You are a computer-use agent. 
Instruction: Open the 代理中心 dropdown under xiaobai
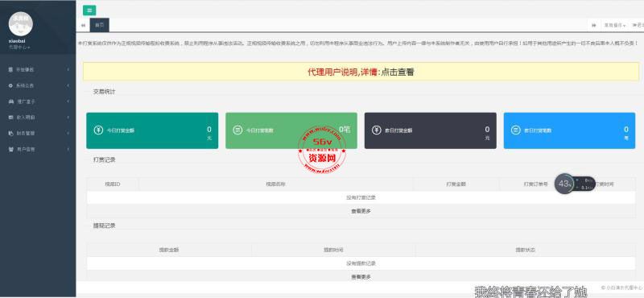[19, 48]
